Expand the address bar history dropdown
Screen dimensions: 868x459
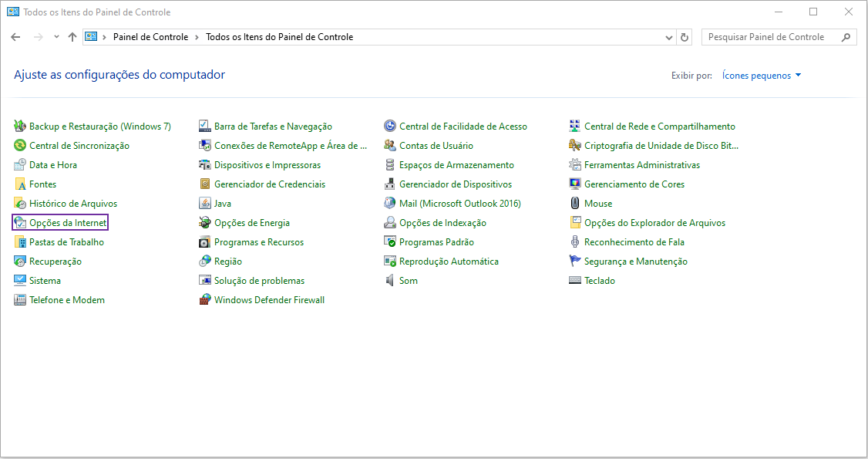pos(668,38)
